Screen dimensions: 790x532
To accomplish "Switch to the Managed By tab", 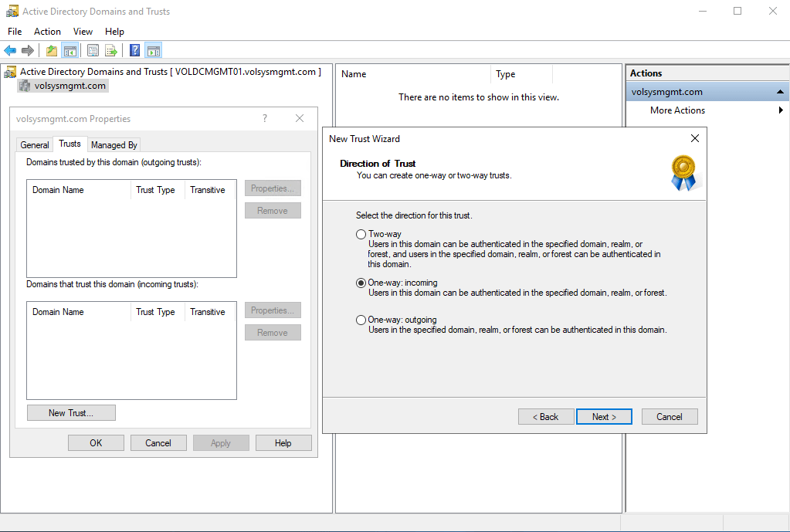I will pyautogui.click(x=114, y=144).
